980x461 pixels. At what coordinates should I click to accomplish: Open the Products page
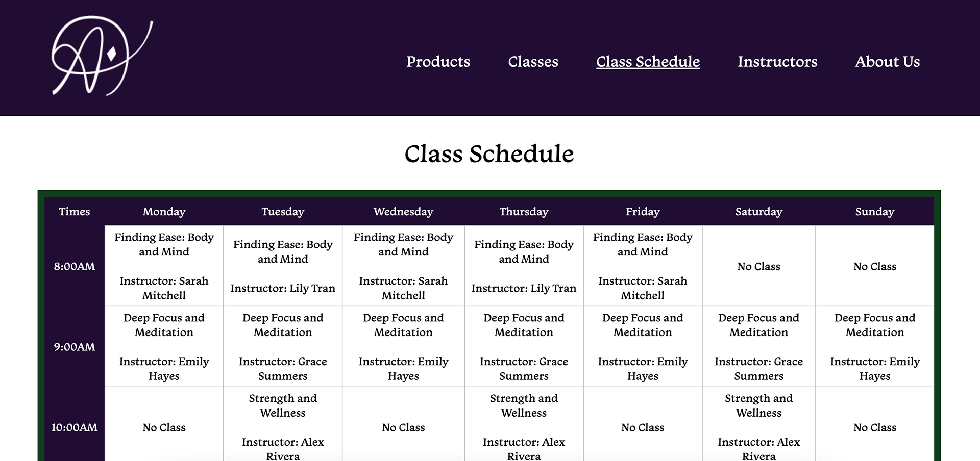tap(438, 62)
